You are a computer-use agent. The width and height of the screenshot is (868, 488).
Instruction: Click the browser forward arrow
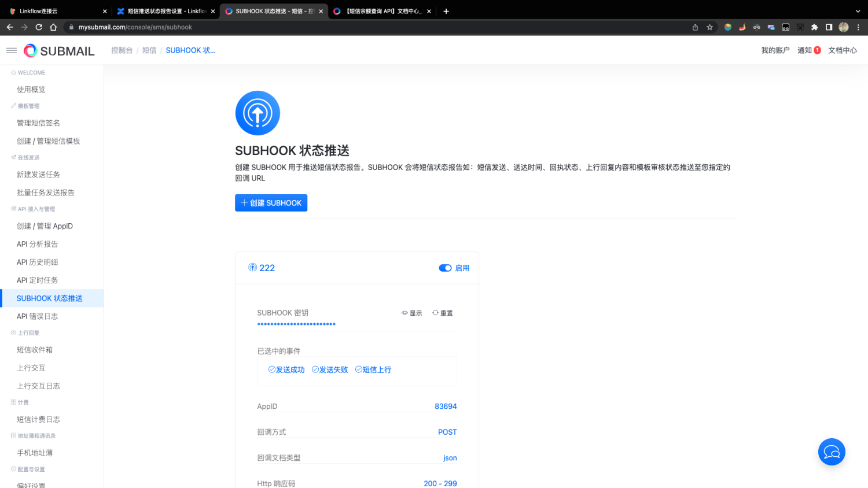coord(24,27)
